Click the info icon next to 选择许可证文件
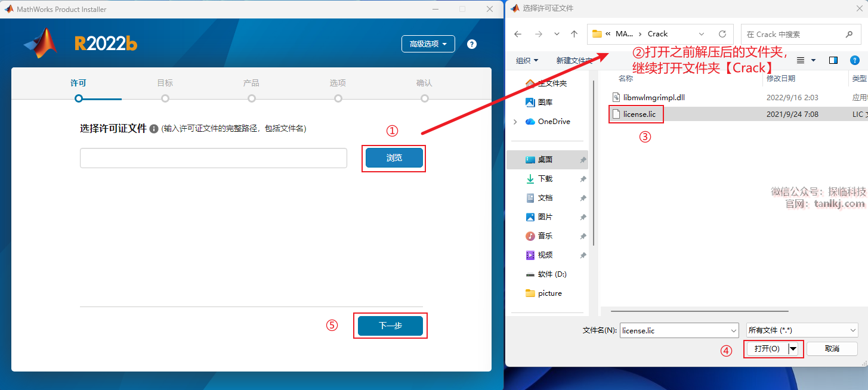Screen dimensions: 868x390 [154, 129]
